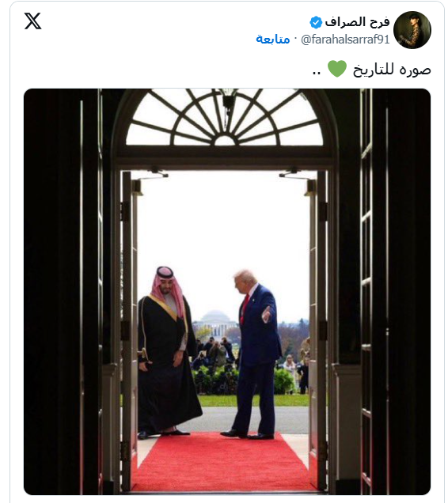
Task: Click the man in blue suit
Action: [254, 354]
